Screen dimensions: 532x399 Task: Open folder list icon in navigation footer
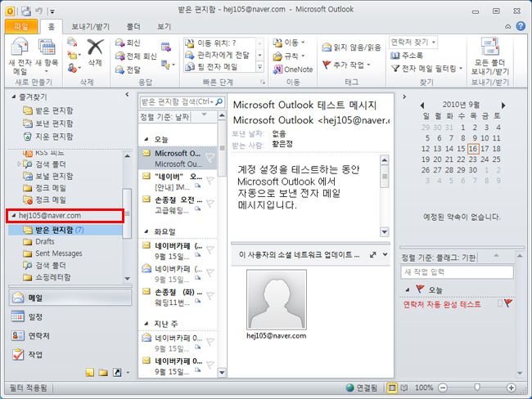coord(103,373)
